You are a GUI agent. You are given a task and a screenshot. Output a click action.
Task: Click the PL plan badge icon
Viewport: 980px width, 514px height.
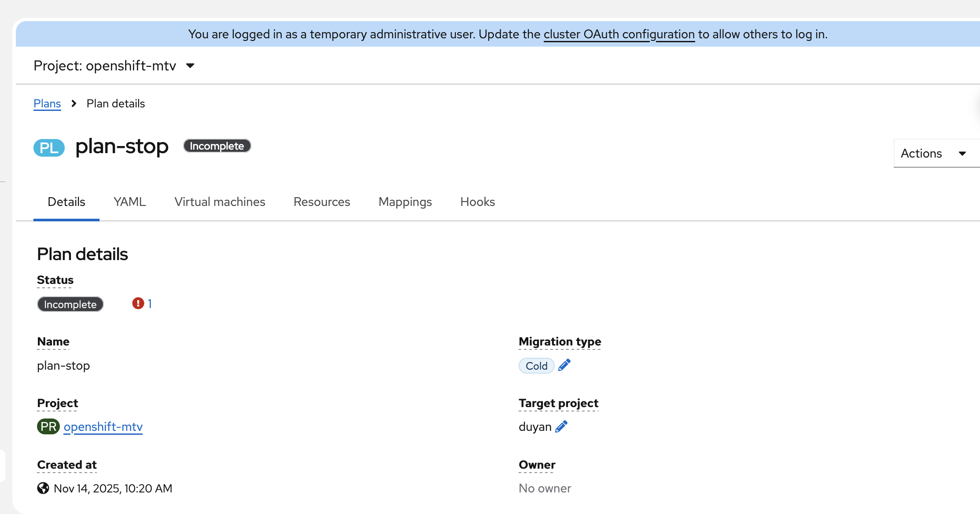49,147
